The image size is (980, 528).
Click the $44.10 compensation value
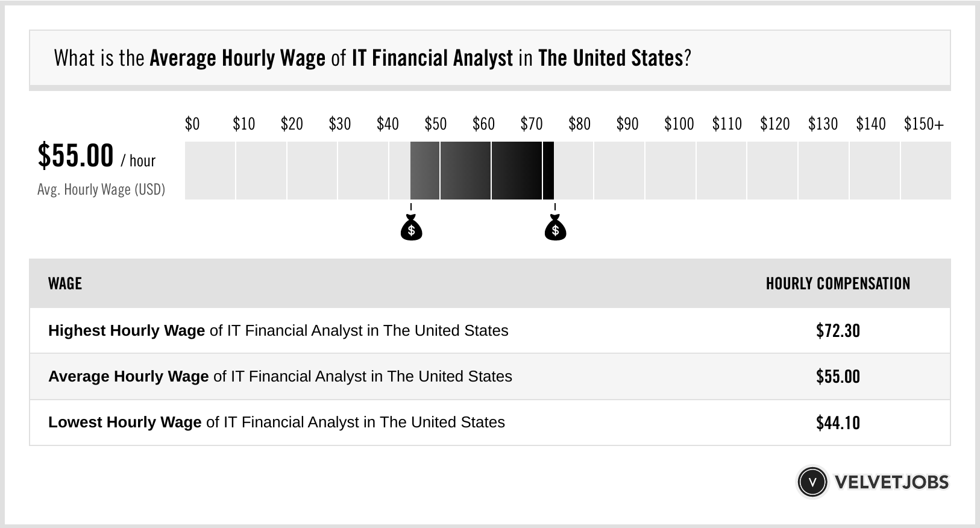838,423
